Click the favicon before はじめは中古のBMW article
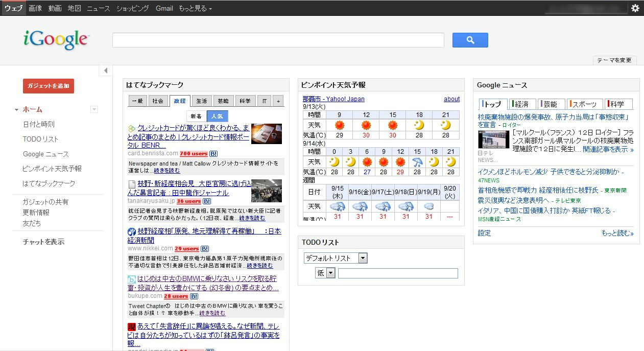This screenshot has width=644, height=351. (132, 279)
